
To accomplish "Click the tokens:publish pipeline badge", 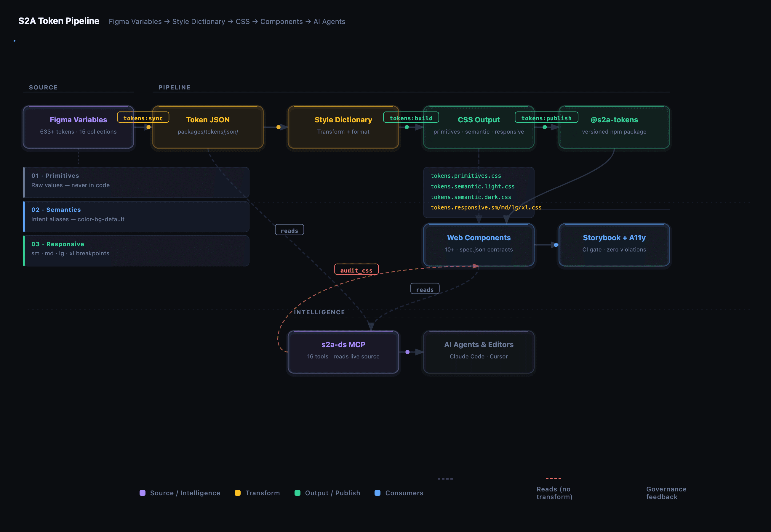I will pos(546,118).
